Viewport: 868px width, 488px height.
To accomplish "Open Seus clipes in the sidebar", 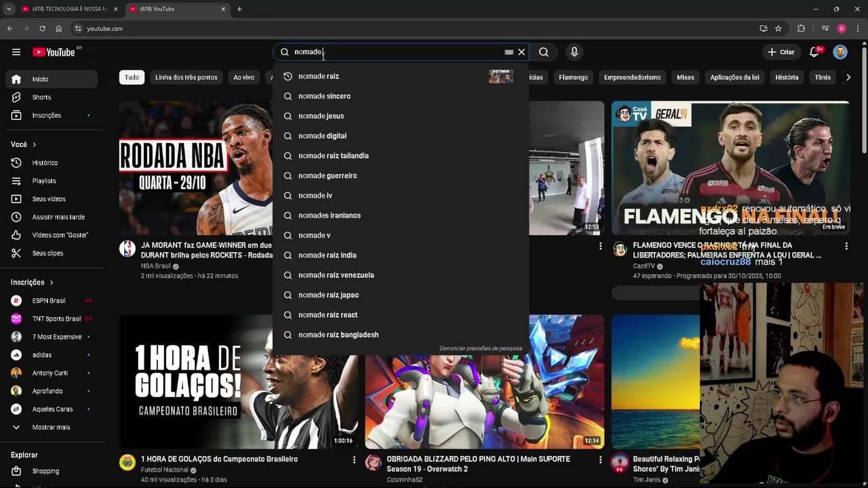I will click(x=52, y=253).
